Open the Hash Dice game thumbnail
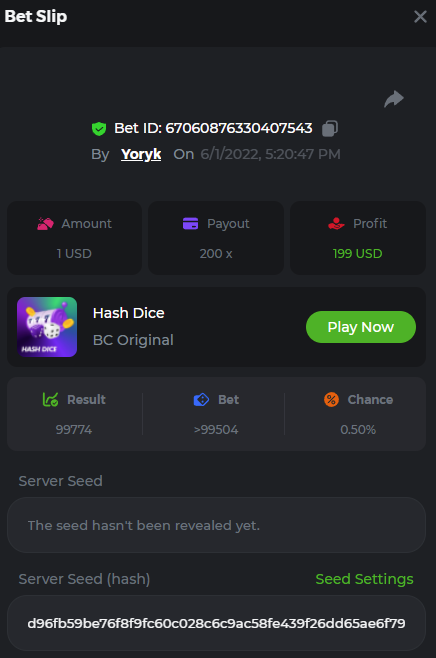The image size is (436, 658). click(47, 327)
